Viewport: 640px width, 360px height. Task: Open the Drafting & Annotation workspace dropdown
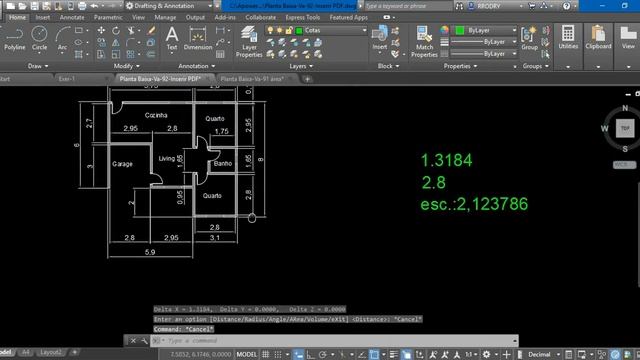(x=169, y=6)
